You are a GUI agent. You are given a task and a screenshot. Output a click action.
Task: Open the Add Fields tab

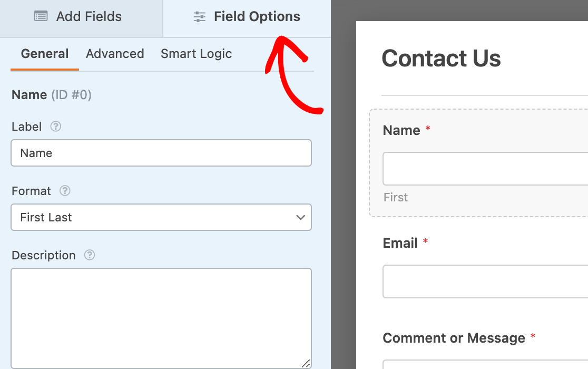point(81,17)
